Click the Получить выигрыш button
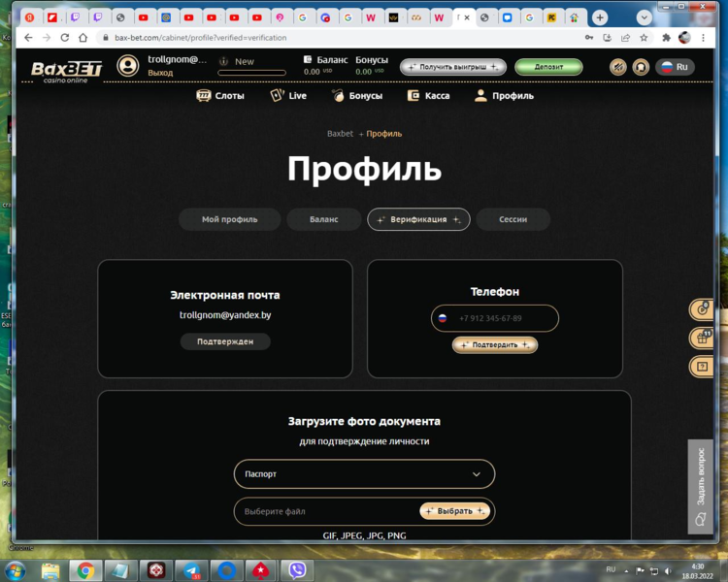The width and height of the screenshot is (728, 582). click(452, 67)
